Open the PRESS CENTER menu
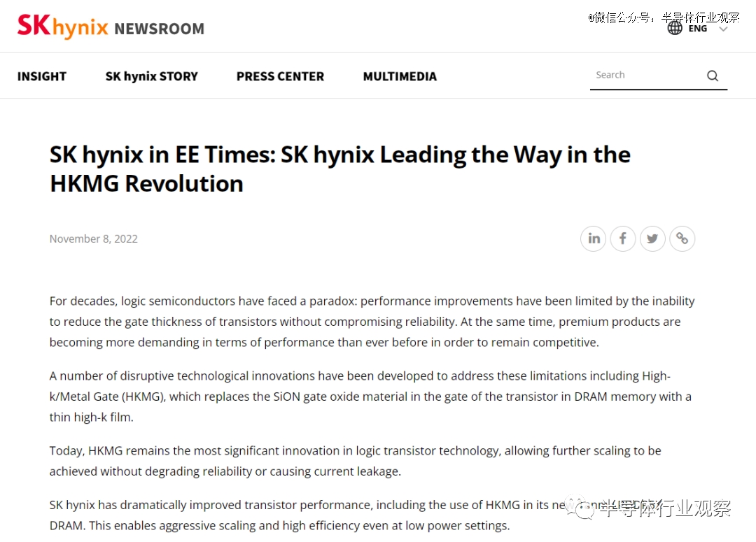756x542 pixels. click(280, 76)
